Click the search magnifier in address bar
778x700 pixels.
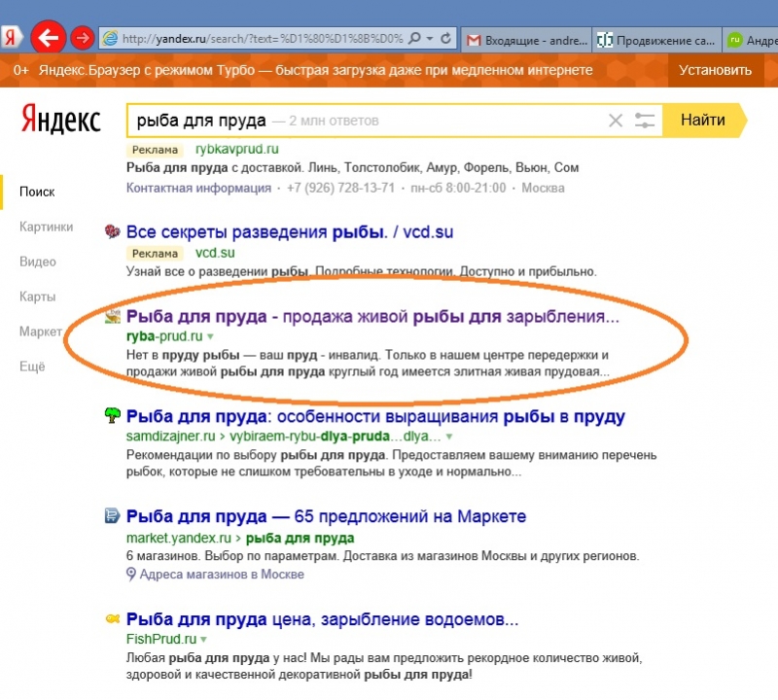[414, 38]
